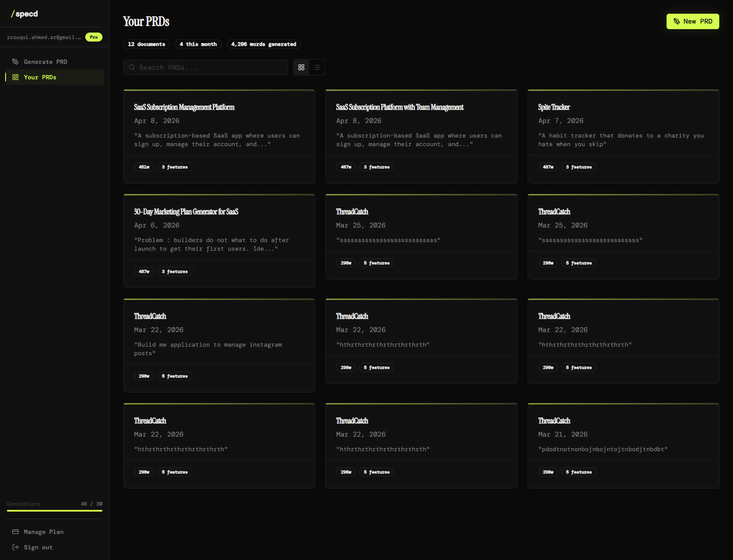Screen dimensions: 733x560
Task: Focus the Search PRDs field
Action: click(206, 67)
